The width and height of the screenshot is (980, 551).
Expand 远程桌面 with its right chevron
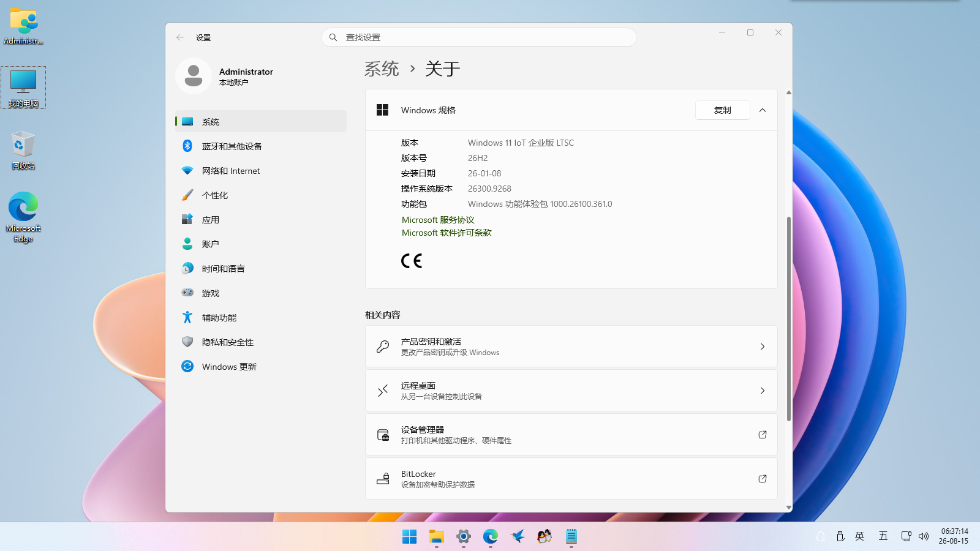pyautogui.click(x=763, y=391)
